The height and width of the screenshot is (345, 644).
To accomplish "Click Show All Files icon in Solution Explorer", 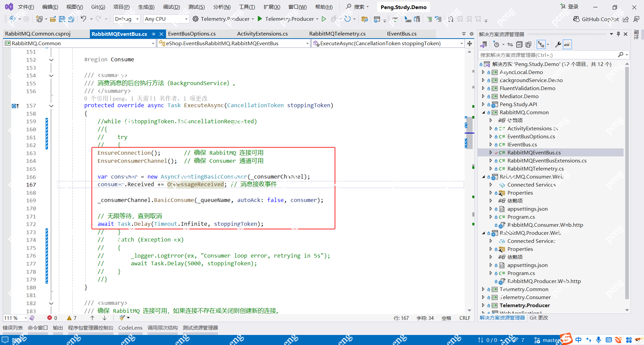I will click(x=528, y=45).
